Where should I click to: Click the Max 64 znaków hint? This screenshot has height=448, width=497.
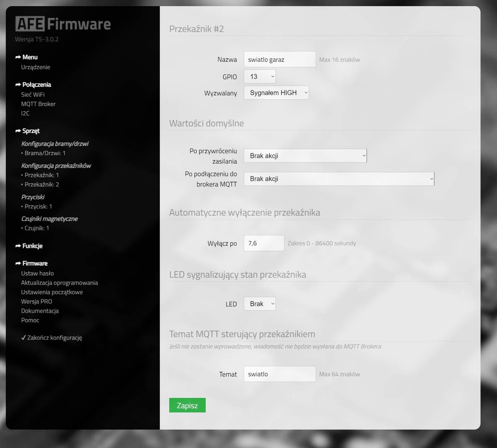click(339, 374)
